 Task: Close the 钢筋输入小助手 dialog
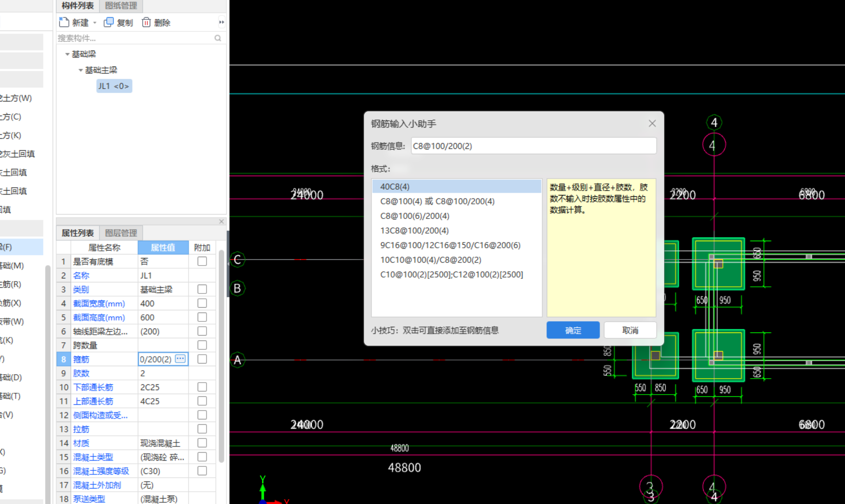point(652,124)
